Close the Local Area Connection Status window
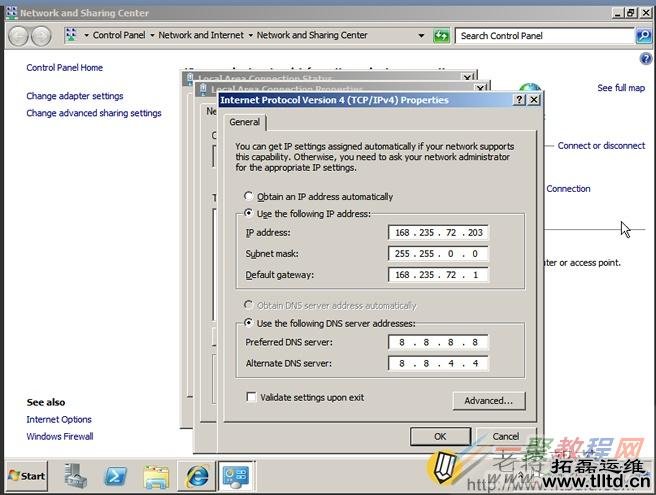Screen dimensions: 656x495 [x=467, y=77]
